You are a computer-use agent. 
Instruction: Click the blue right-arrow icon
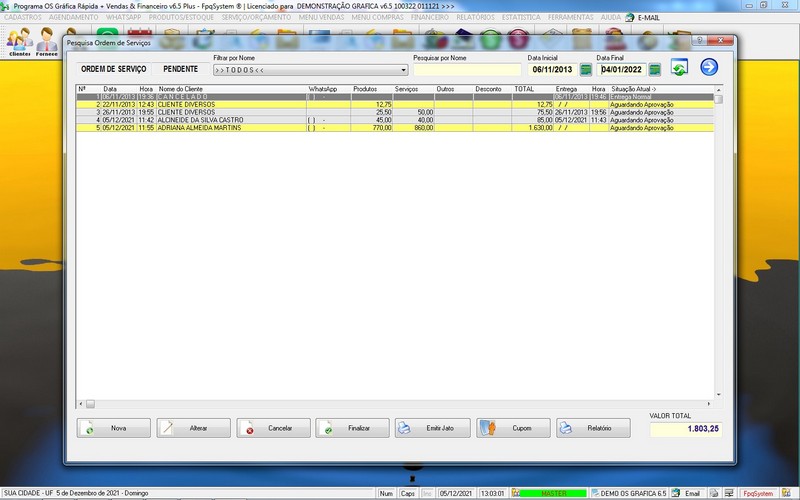point(709,67)
